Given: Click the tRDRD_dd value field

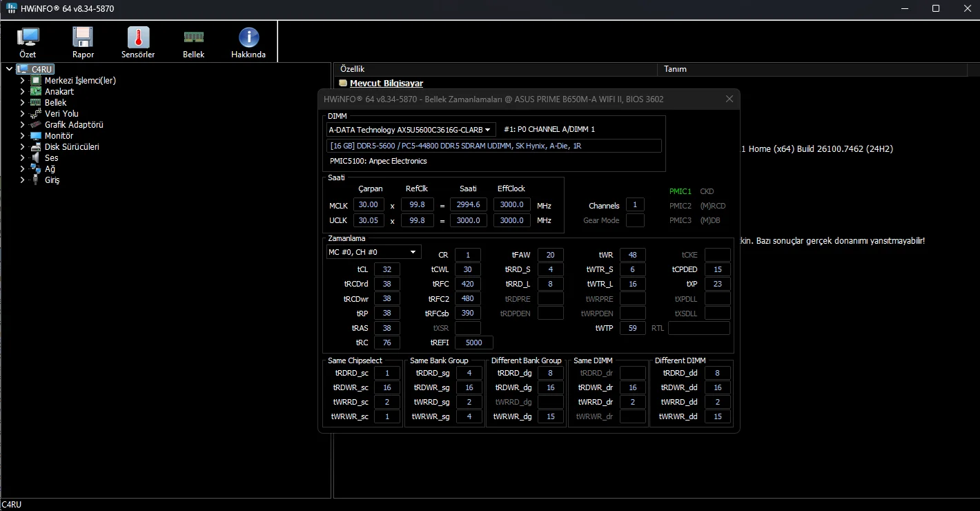Looking at the screenshot, I should pyautogui.click(x=718, y=373).
